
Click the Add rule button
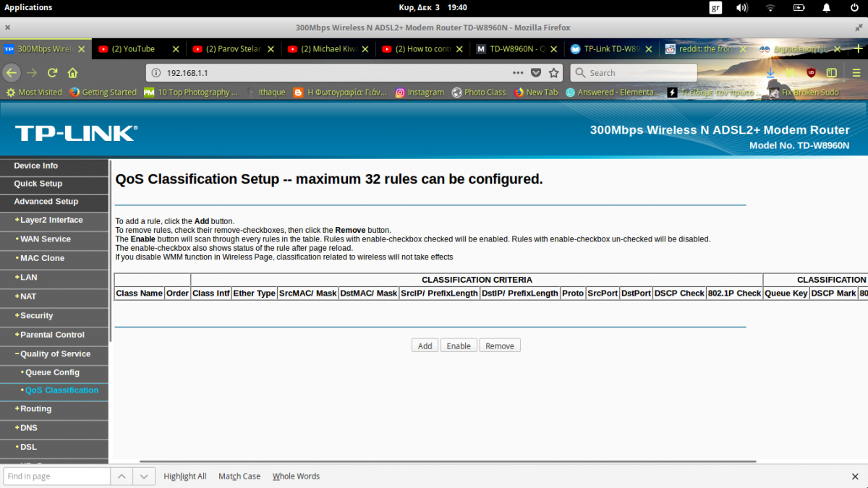[425, 346]
